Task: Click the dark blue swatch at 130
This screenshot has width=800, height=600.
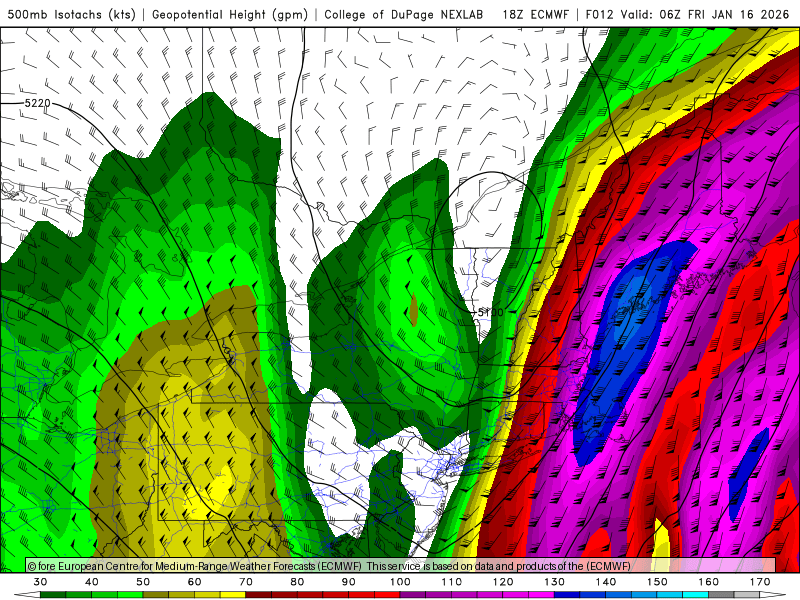Action: coord(567,595)
